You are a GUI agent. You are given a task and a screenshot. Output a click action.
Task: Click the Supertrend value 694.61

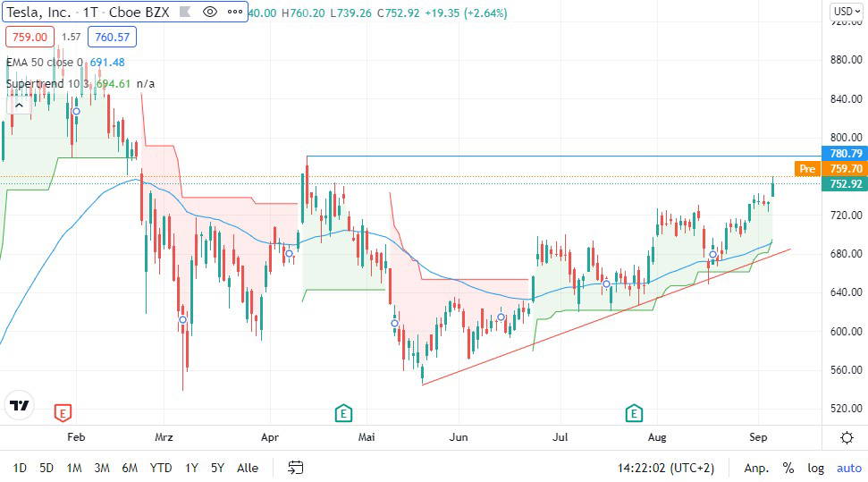tap(114, 84)
